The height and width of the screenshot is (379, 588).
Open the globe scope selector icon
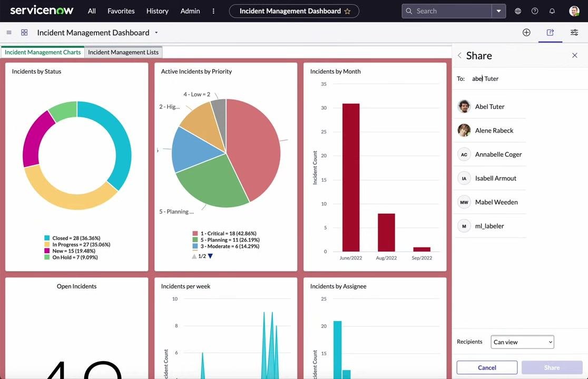[518, 11]
